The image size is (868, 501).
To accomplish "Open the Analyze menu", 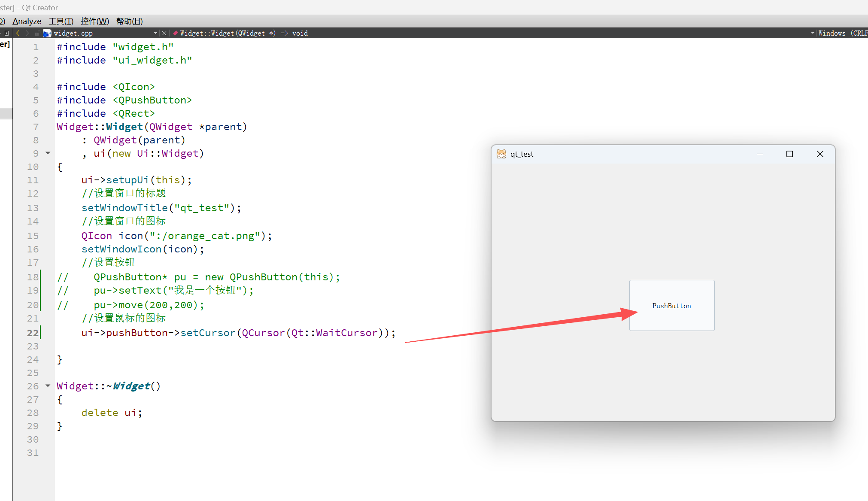I will pos(27,21).
